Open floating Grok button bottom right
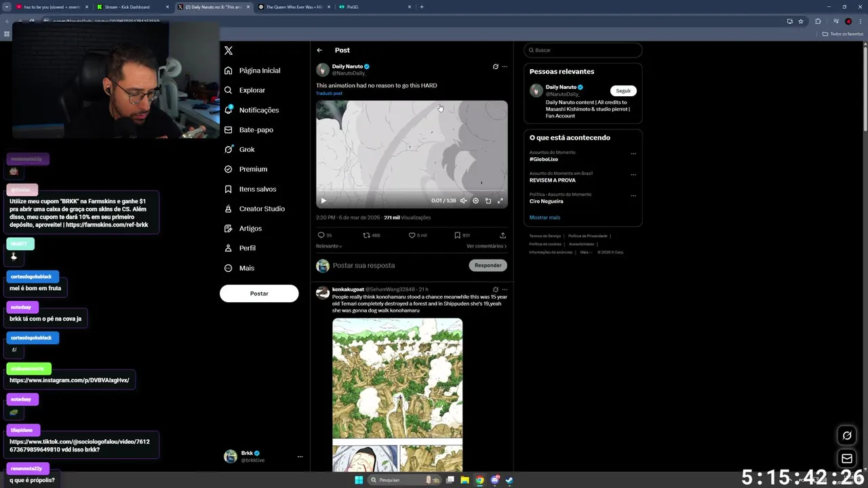868x488 pixels. pos(847,435)
